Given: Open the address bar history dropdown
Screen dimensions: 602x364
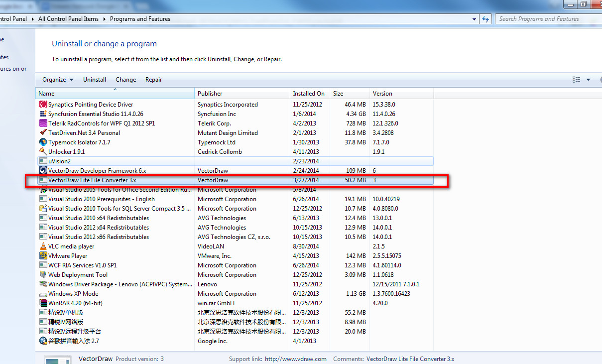Looking at the screenshot, I should pos(475,18).
